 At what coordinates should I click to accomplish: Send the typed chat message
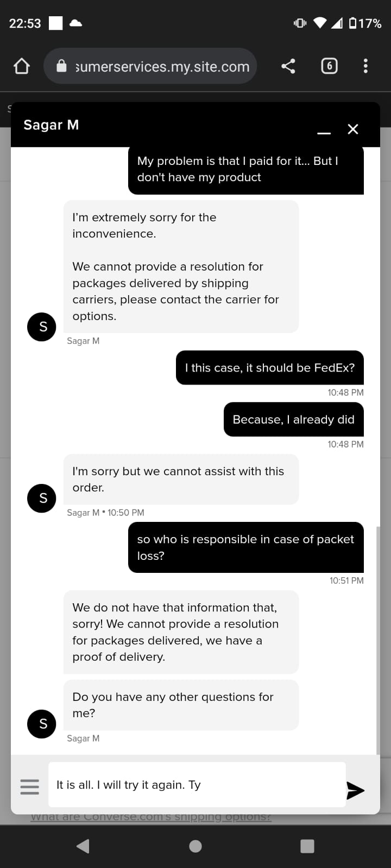click(355, 790)
